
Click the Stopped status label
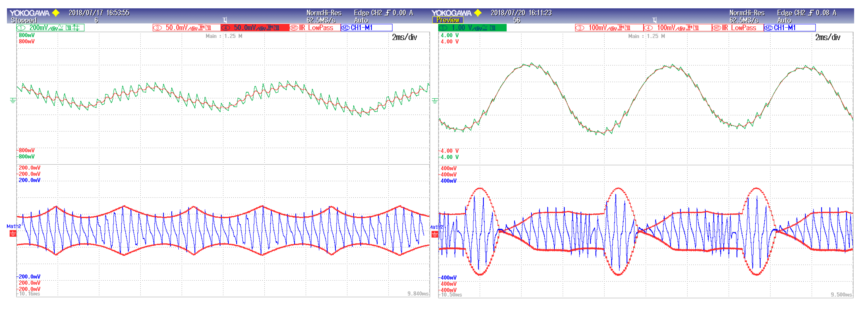[24, 20]
